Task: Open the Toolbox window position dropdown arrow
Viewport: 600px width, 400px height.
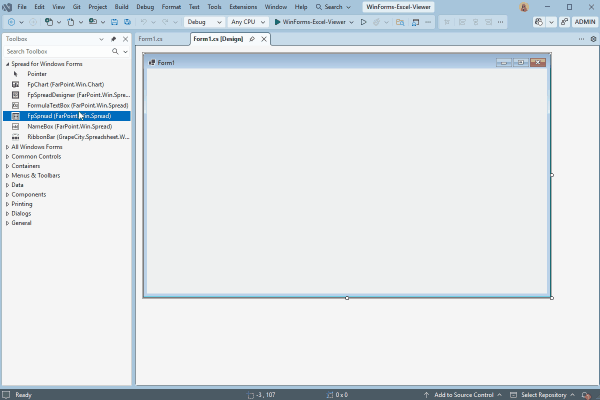Action: pos(101,39)
